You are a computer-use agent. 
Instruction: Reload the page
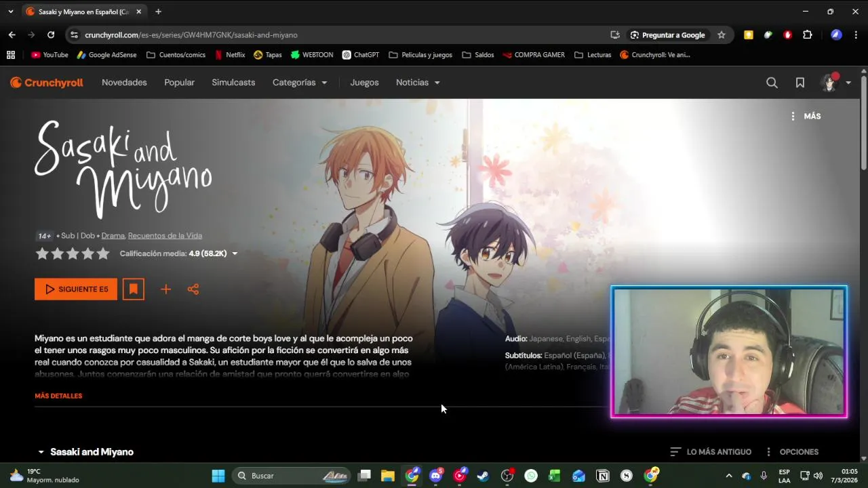pos(51,35)
